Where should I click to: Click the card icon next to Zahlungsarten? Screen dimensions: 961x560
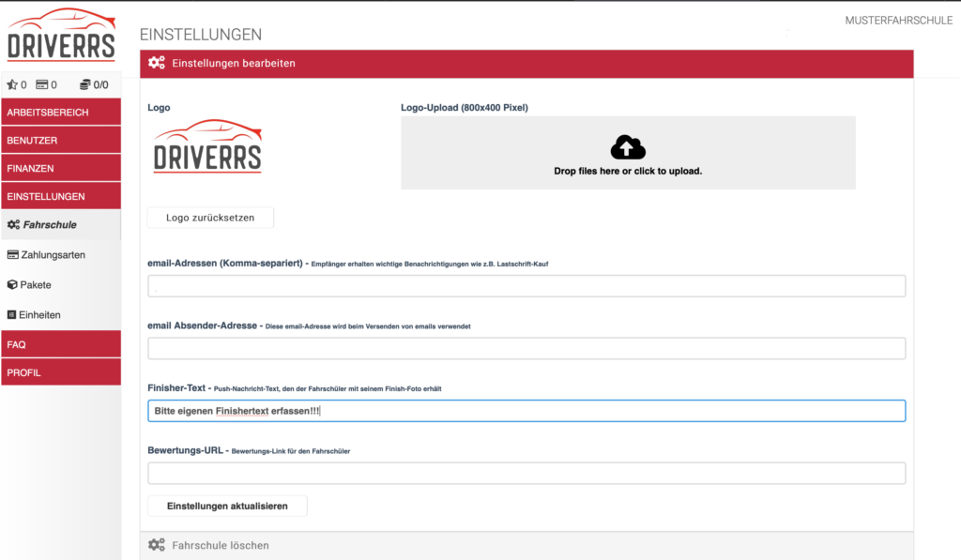(x=13, y=255)
